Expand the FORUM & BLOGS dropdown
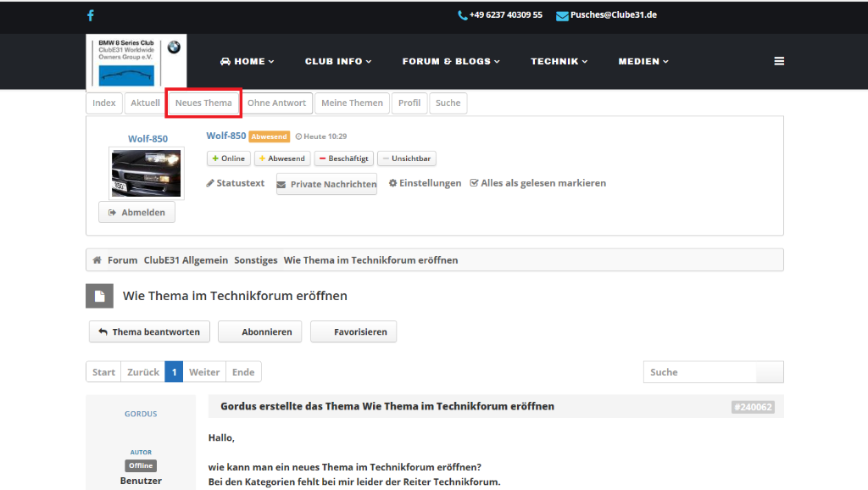Image resolution: width=868 pixels, height=490 pixels. pos(451,61)
